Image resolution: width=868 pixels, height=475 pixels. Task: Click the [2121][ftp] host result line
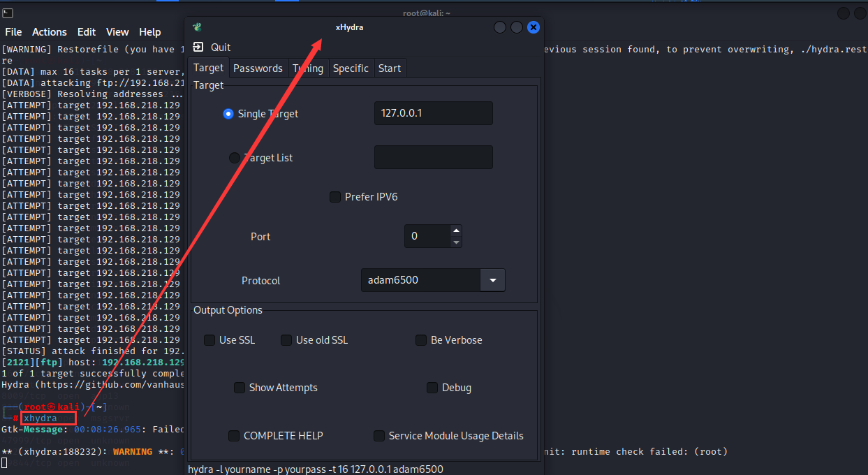(93, 363)
